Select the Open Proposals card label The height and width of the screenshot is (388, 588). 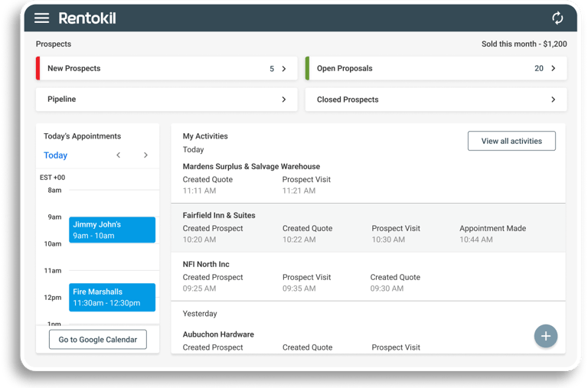(345, 69)
